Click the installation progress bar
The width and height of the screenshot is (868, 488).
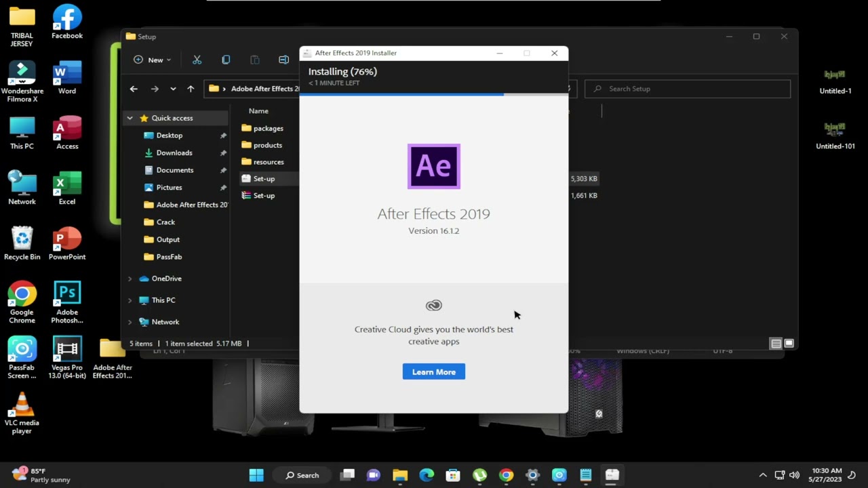coord(433,94)
